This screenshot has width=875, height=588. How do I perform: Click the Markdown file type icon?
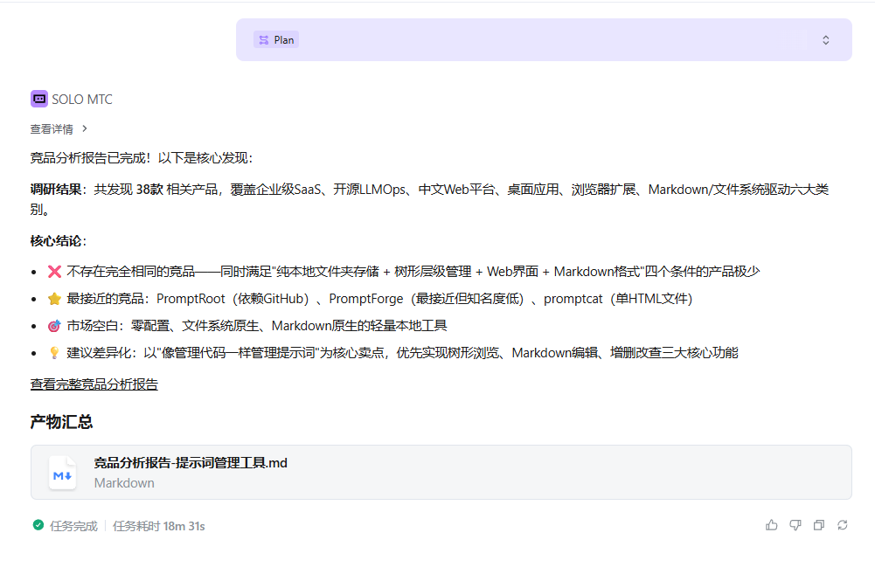click(x=62, y=473)
